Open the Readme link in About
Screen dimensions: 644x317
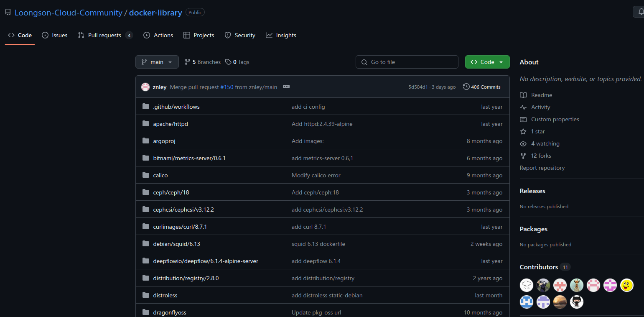(542, 95)
